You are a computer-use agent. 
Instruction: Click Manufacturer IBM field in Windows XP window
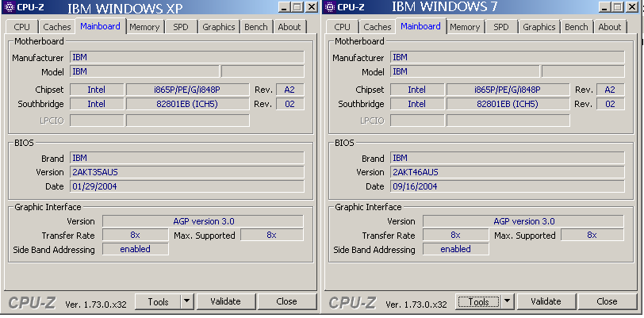tap(187, 57)
